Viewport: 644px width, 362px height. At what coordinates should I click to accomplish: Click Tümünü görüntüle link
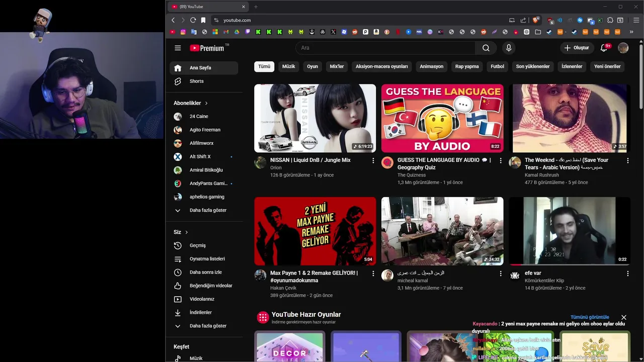click(x=590, y=317)
